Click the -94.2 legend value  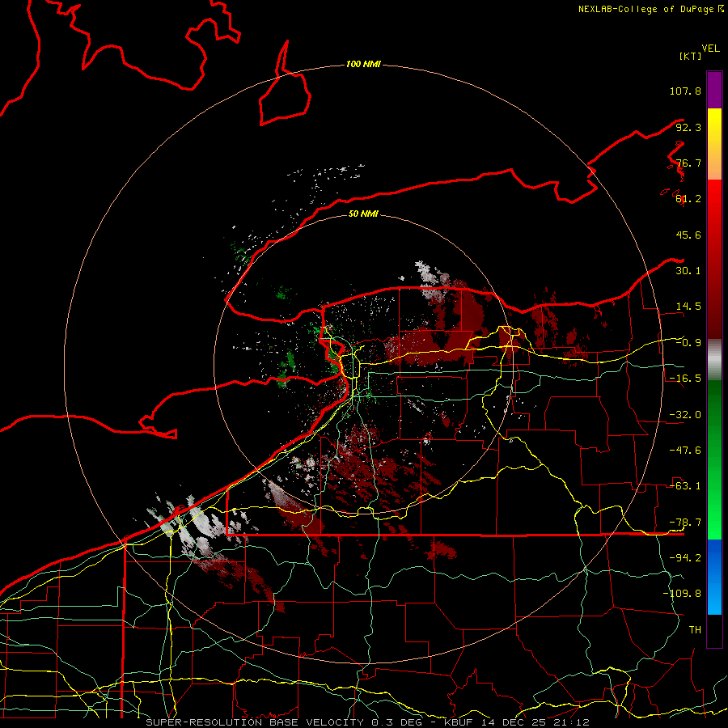coord(685,557)
